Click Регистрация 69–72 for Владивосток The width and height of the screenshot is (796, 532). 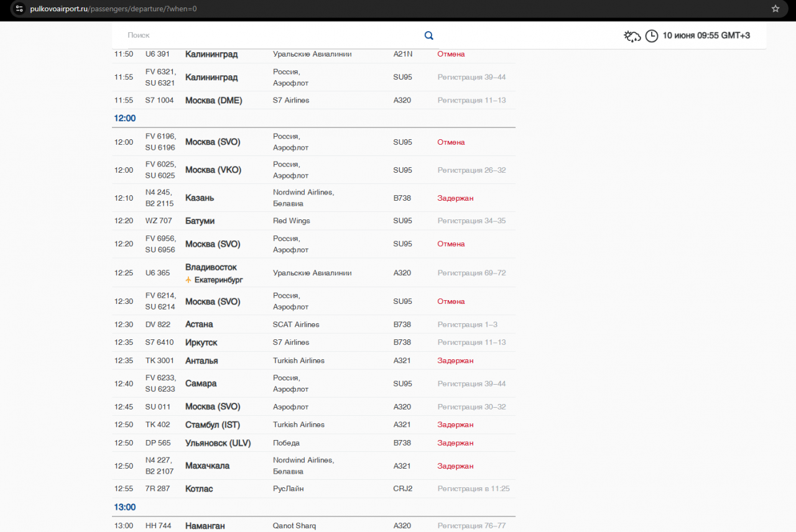pos(471,273)
